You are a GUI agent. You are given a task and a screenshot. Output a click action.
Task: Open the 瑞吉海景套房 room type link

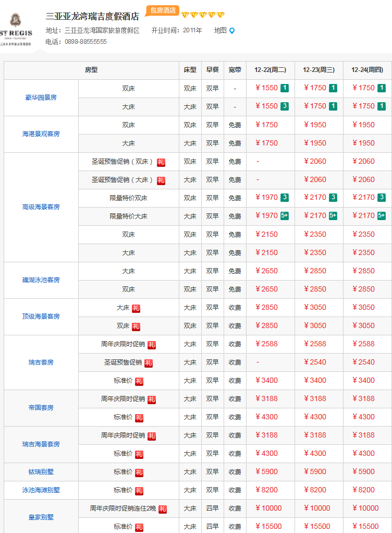coord(41,444)
